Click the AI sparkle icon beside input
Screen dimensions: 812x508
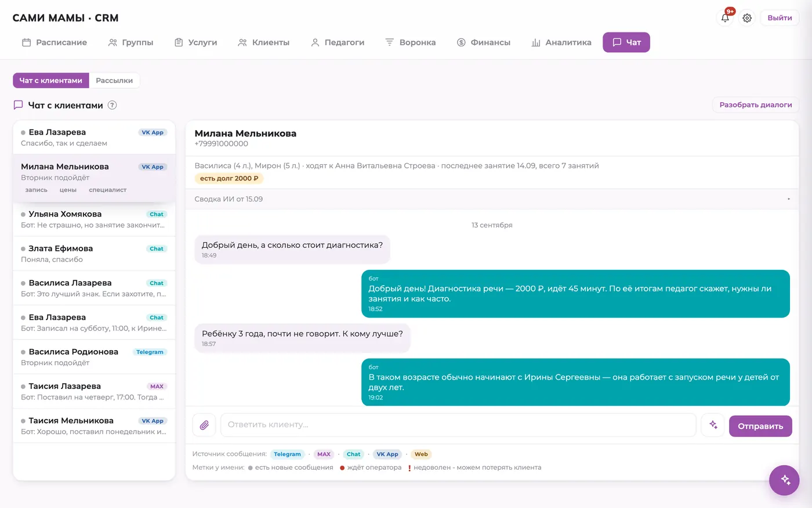(x=713, y=425)
